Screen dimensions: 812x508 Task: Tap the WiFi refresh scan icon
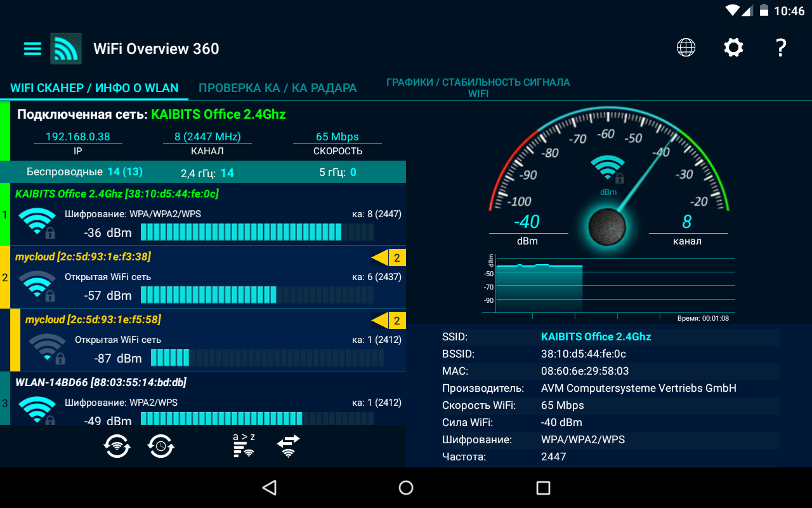coord(117,446)
